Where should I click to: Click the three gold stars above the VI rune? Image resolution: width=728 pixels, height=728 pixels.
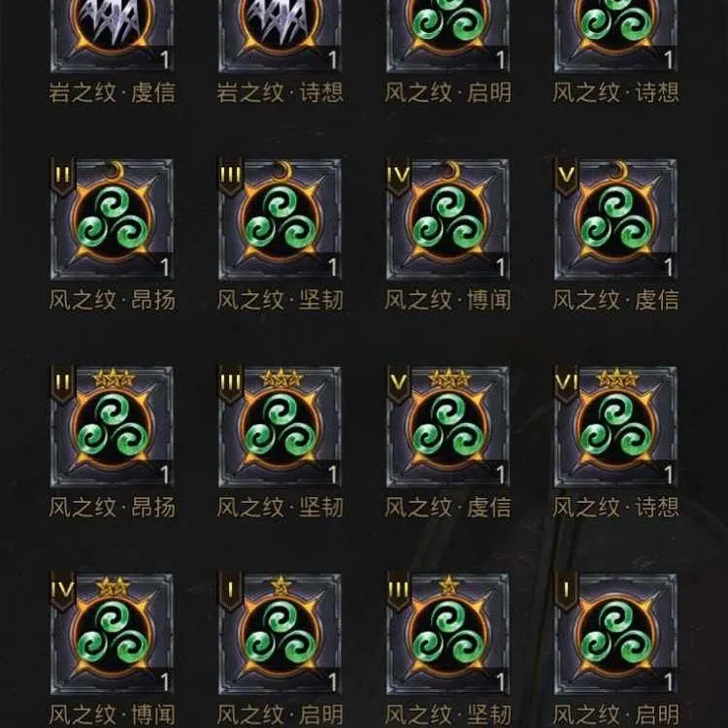pos(617,379)
